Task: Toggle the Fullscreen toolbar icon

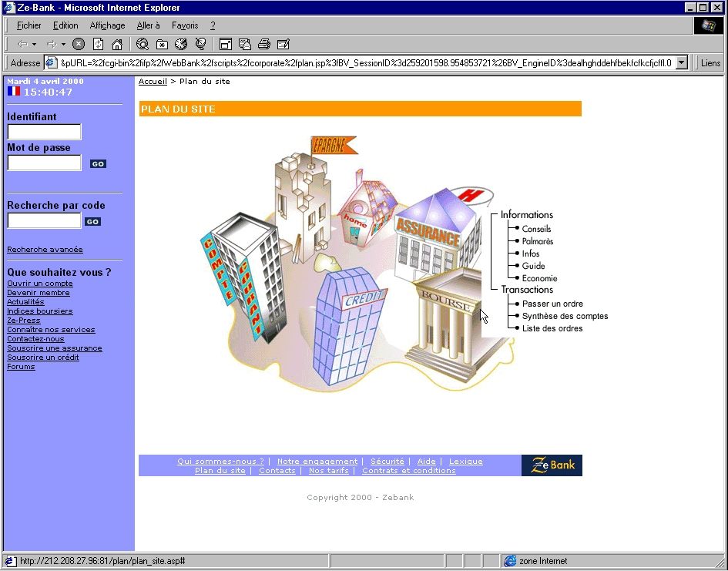Action: (226, 45)
